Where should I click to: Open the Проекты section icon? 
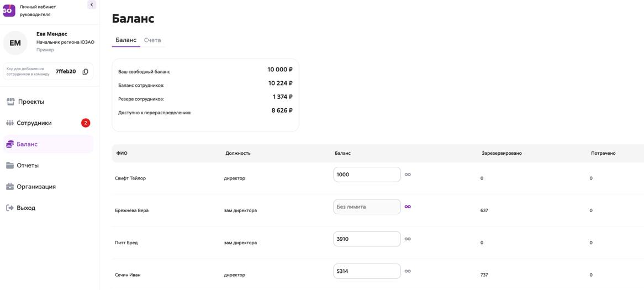pyautogui.click(x=10, y=102)
